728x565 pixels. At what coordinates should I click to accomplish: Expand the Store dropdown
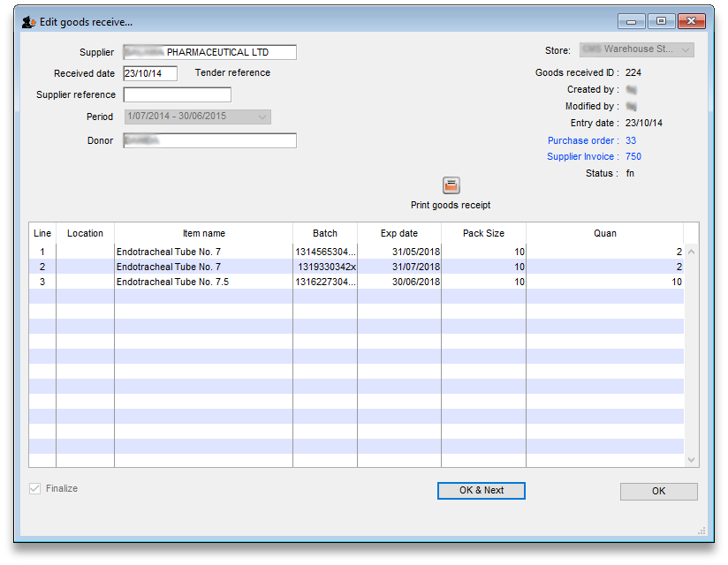coord(686,50)
